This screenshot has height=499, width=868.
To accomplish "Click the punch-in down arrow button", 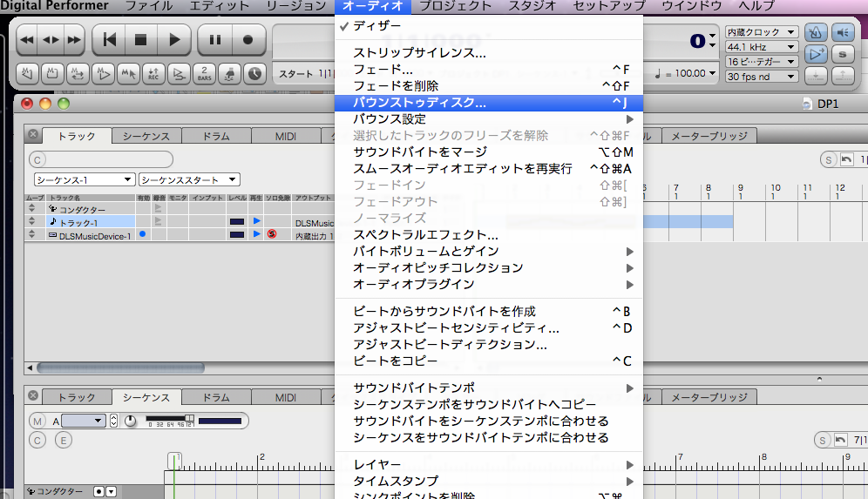I will coord(816,75).
